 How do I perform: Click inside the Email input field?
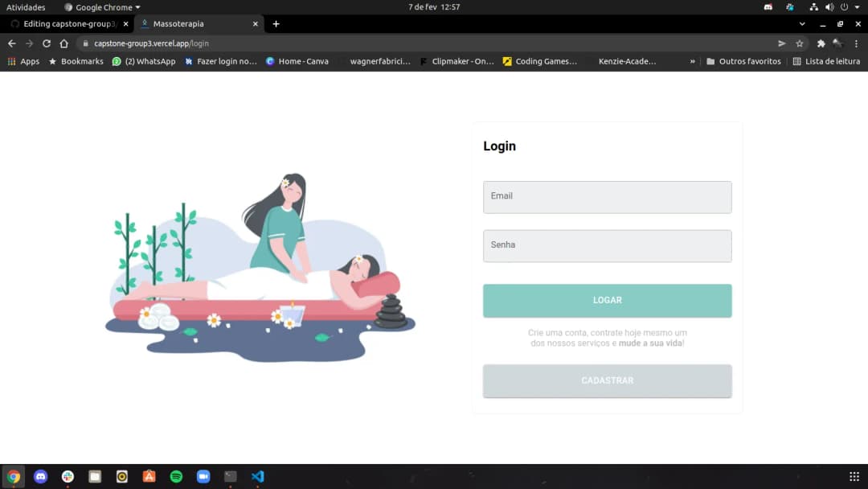click(x=607, y=196)
